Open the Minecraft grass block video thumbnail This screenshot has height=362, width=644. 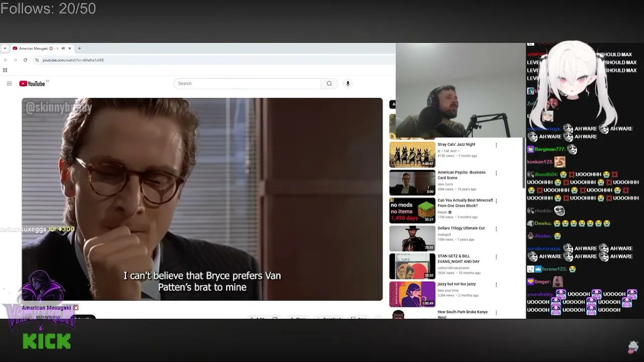coord(412,210)
